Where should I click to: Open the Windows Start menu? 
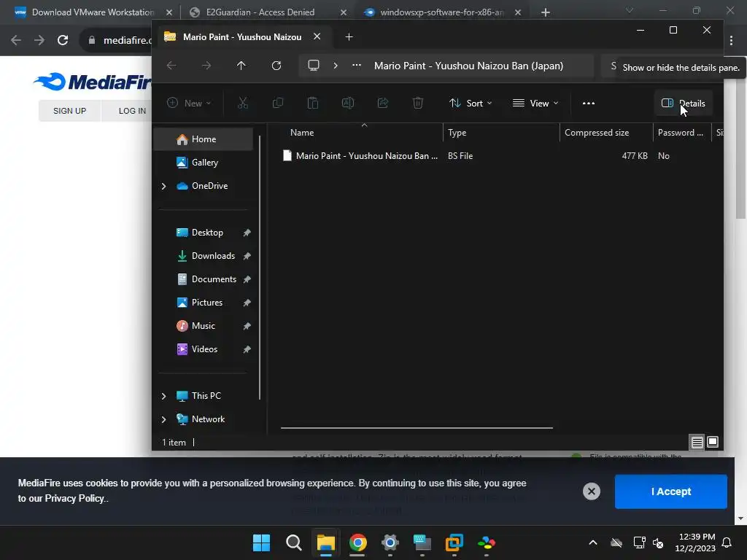[261, 542]
